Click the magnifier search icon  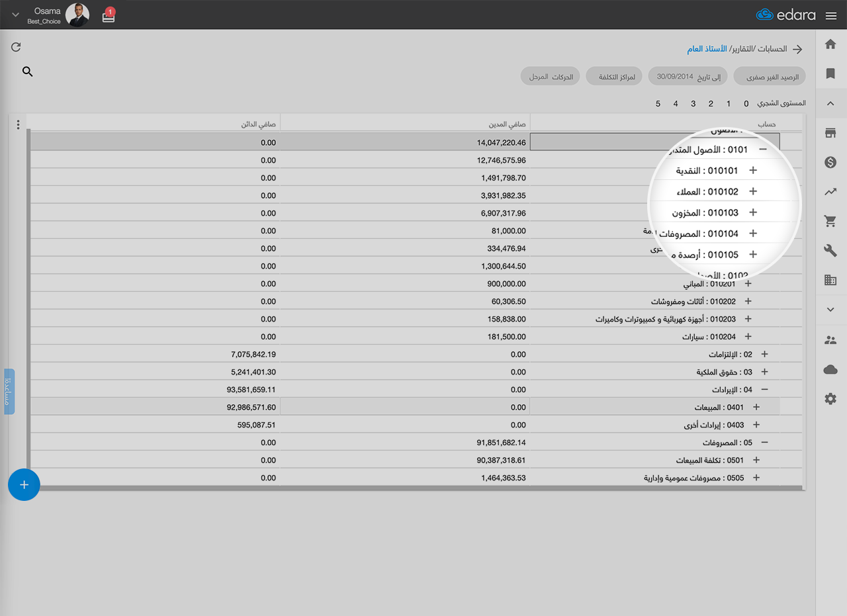pos(27,71)
